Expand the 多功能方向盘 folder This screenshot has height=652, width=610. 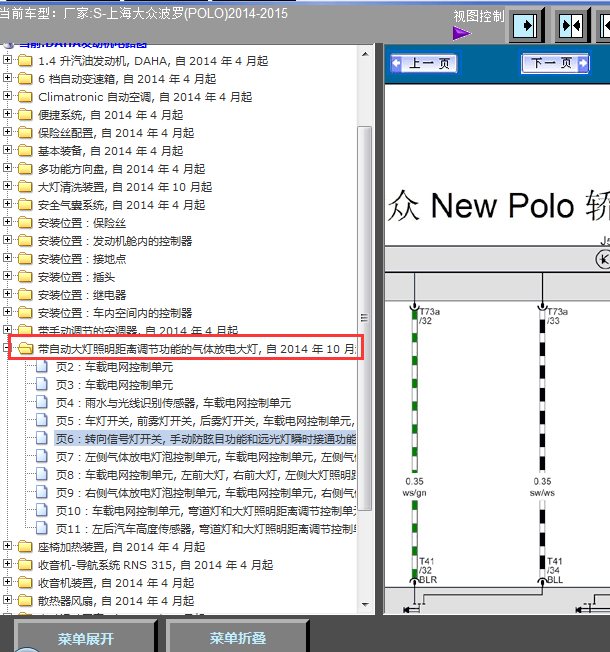[7, 168]
